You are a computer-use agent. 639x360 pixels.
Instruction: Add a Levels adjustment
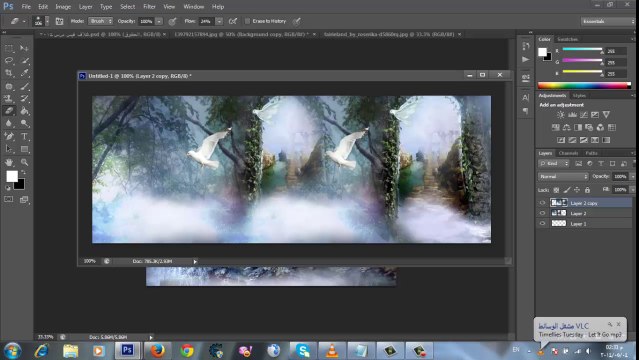click(x=572, y=115)
